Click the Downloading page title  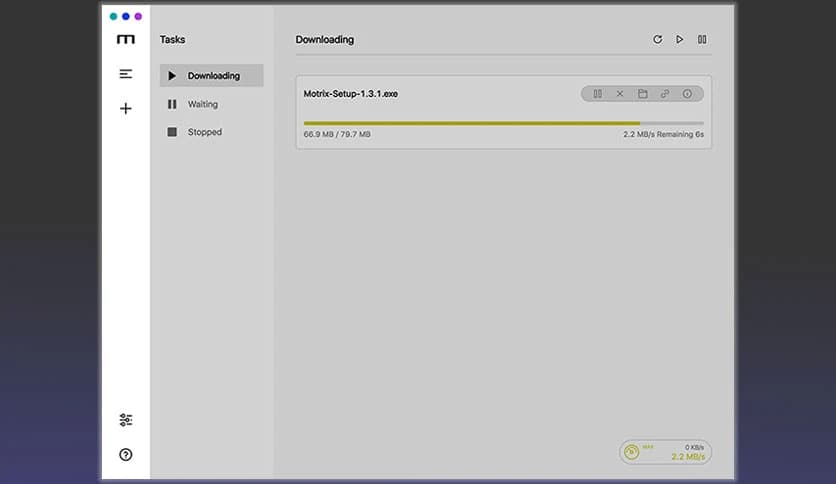click(325, 39)
